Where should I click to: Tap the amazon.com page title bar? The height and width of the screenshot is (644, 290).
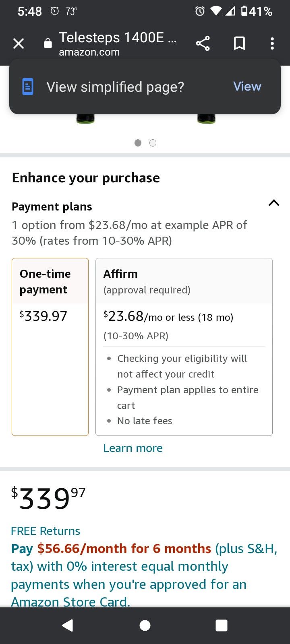(x=117, y=43)
